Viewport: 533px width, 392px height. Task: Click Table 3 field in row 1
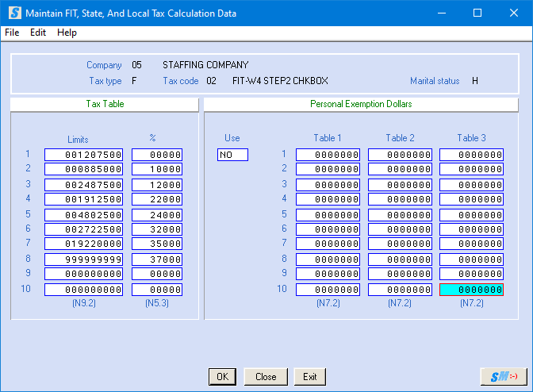point(471,155)
